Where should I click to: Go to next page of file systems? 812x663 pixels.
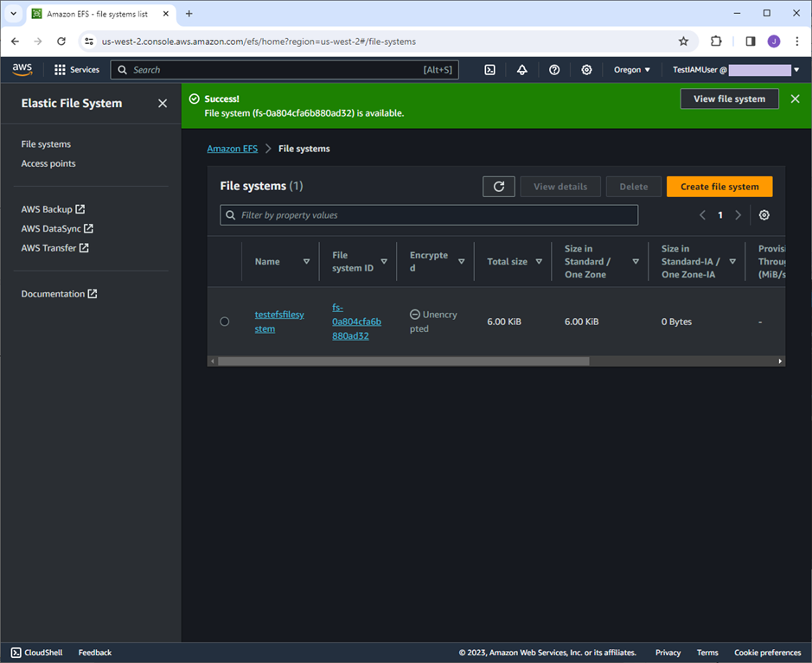[738, 215]
